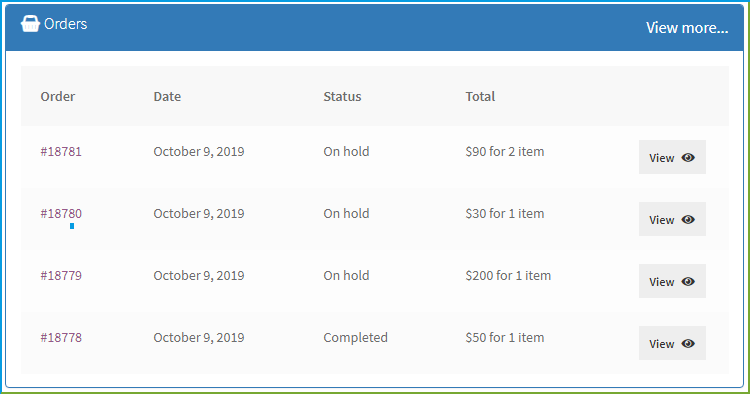Open order #18781 link

(61, 152)
